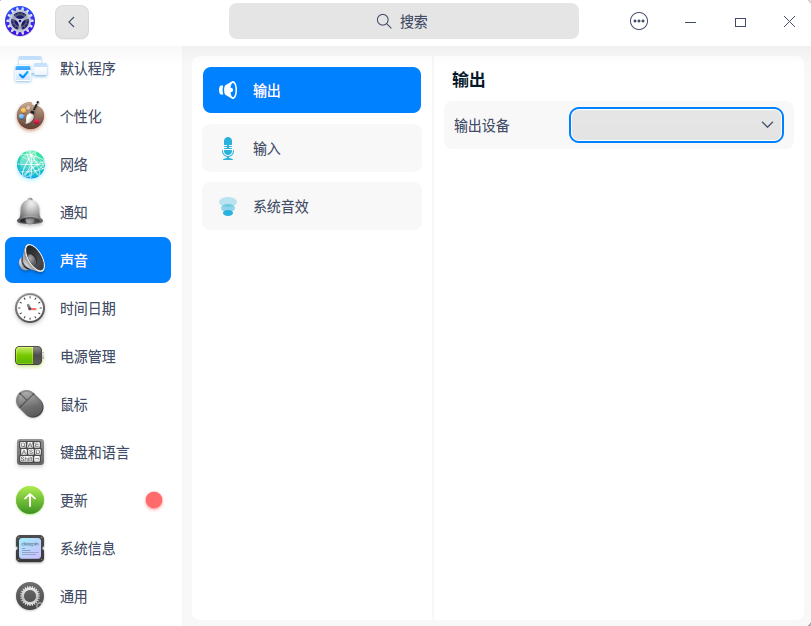Select 键盘和语言 text in sidebar
The image size is (811, 626).
(95, 453)
